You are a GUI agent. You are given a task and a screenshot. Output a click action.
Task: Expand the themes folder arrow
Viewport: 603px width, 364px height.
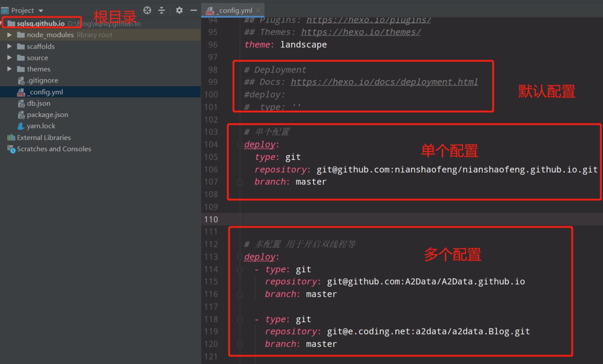[9, 69]
